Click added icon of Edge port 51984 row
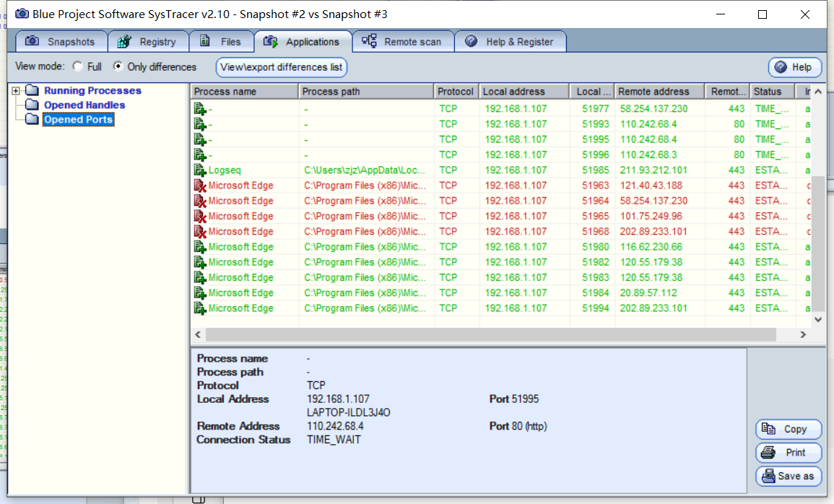834x504 pixels. pyautogui.click(x=200, y=293)
